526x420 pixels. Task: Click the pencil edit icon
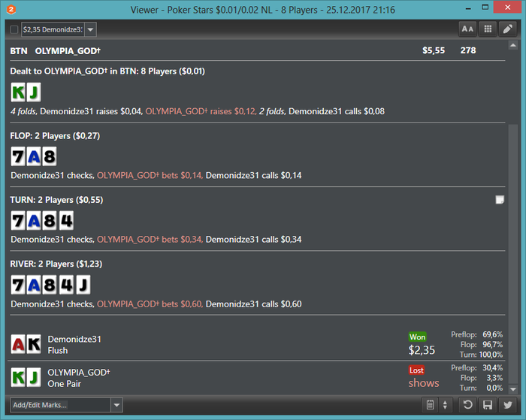[x=507, y=29]
